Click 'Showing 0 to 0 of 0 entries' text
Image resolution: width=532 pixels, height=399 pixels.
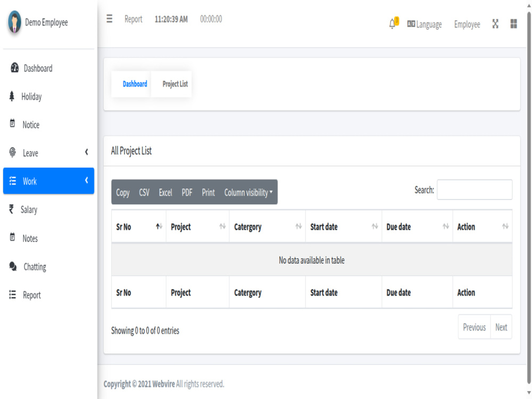point(145,330)
